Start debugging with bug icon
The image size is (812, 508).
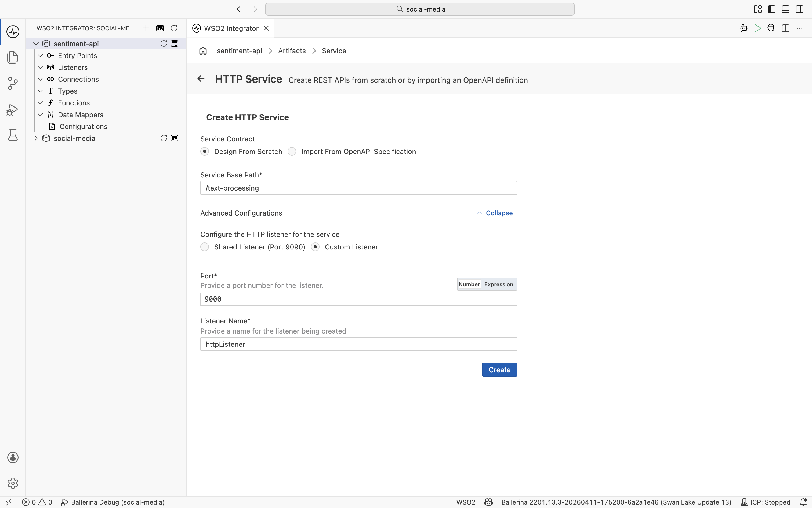[x=771, y=28]
